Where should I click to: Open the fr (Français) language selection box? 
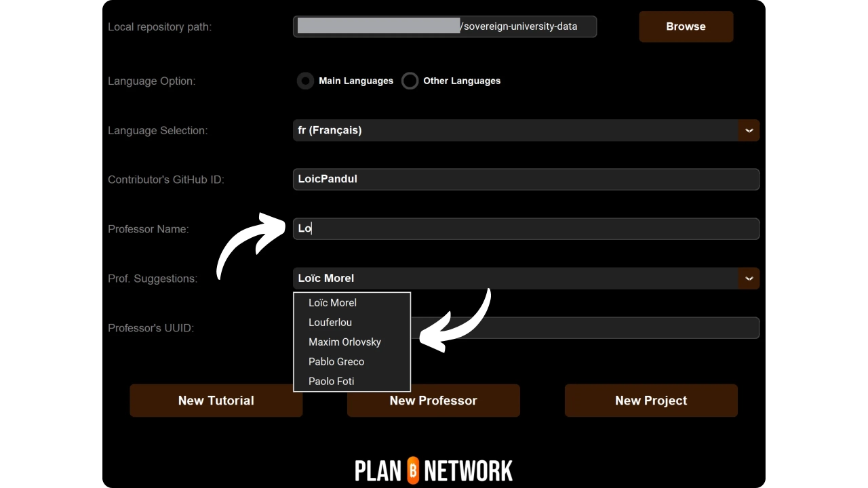515,130
